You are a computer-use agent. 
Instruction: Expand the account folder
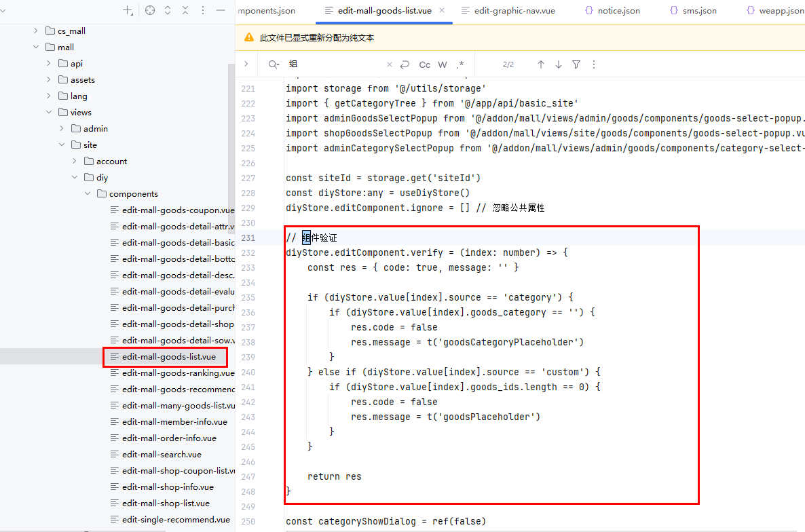coord(75,161)
